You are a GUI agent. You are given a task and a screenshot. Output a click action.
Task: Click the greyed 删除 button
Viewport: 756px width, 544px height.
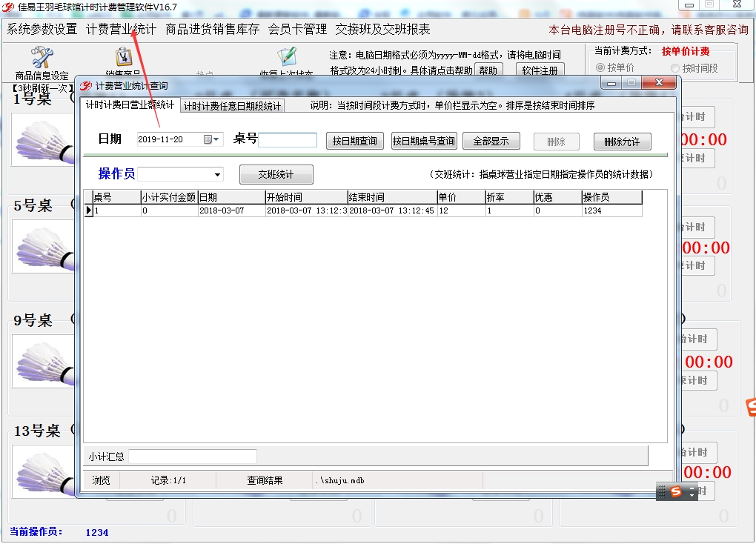tap(557, 142)
